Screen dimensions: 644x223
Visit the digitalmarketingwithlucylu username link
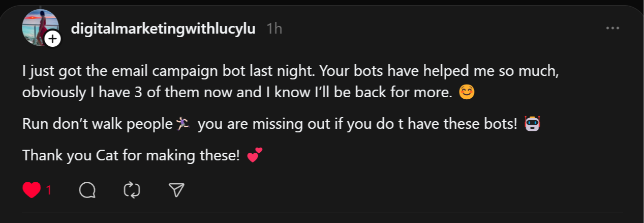[163, 29]
